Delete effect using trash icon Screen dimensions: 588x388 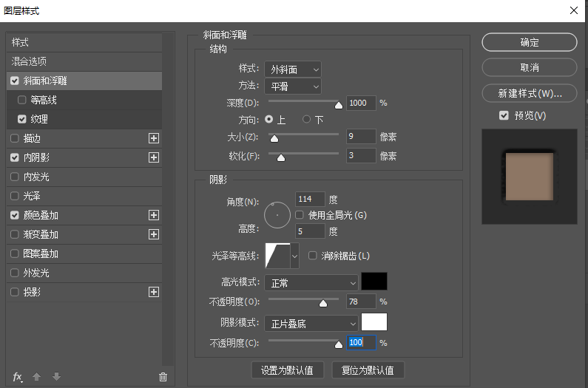coord(163,377)
